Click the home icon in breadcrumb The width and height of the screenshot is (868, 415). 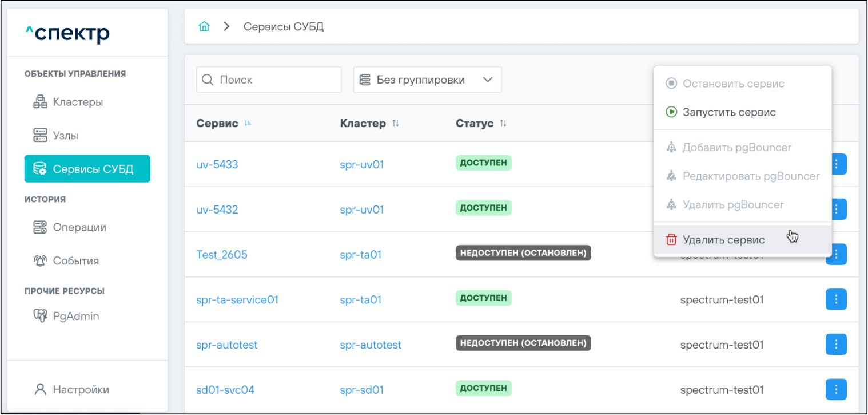pyautogui.click(x=204, y=27)
